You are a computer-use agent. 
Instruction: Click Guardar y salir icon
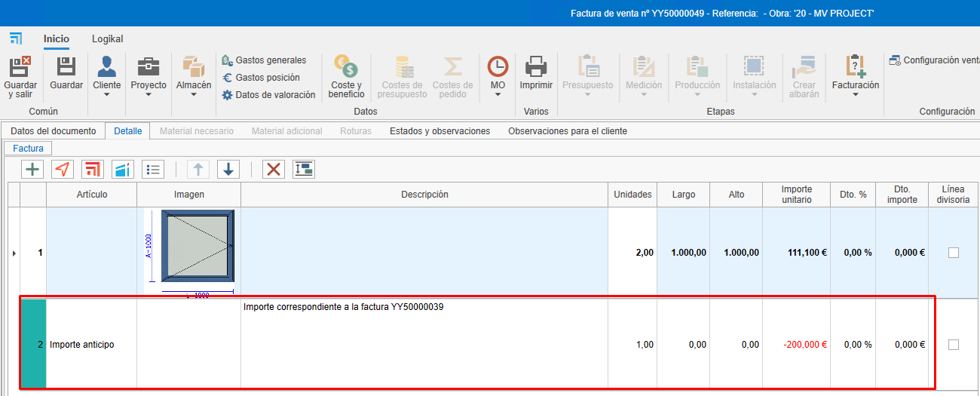pos(20,66)
